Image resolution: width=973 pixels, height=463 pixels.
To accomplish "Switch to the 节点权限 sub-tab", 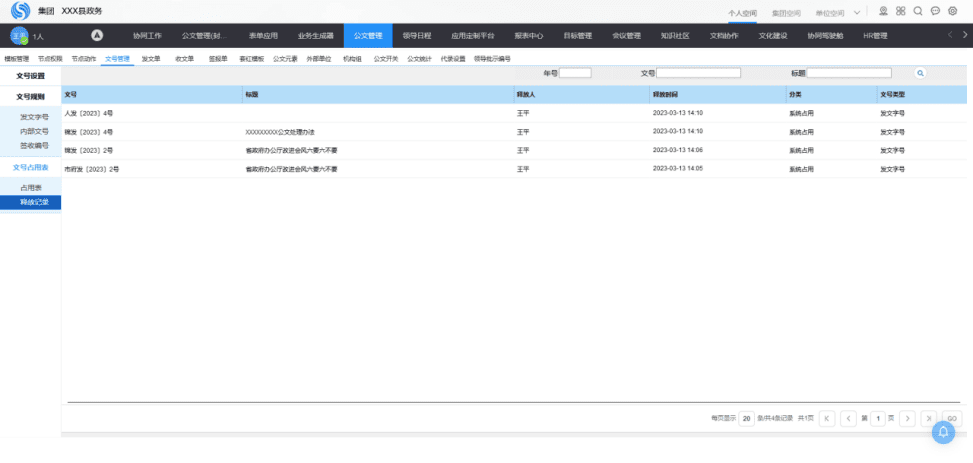I will point(50,59).
